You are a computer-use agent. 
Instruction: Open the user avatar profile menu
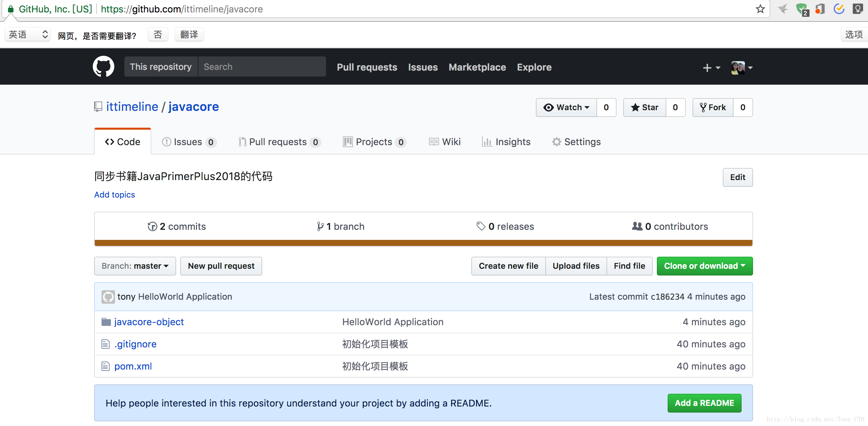click(x=742, y=68)
